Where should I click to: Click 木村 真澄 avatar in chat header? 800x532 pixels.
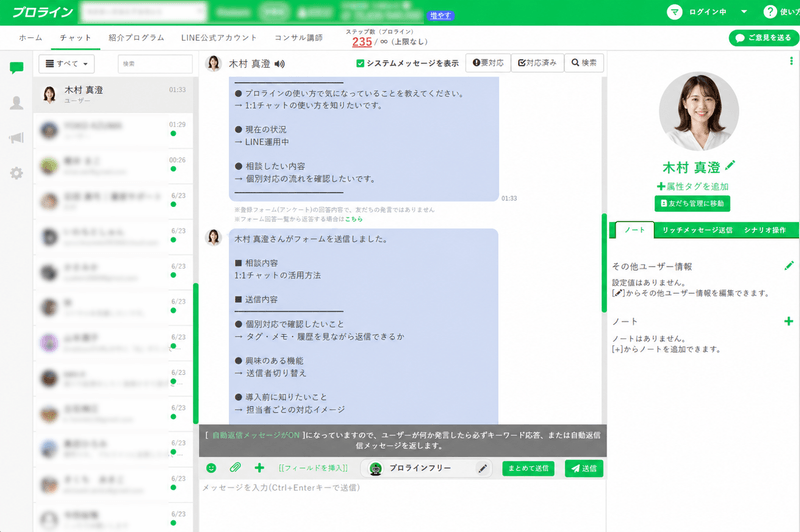coord(213,63)
